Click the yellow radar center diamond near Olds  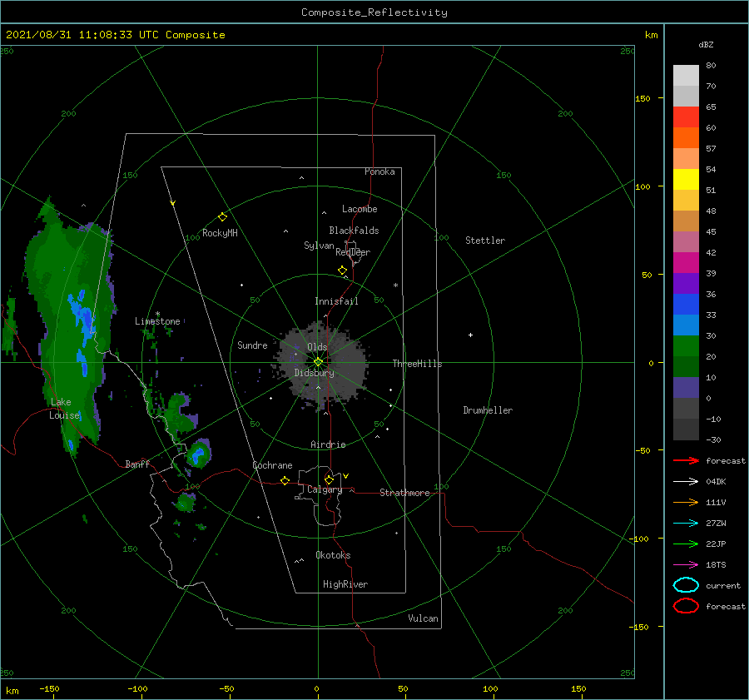(318, 362)
